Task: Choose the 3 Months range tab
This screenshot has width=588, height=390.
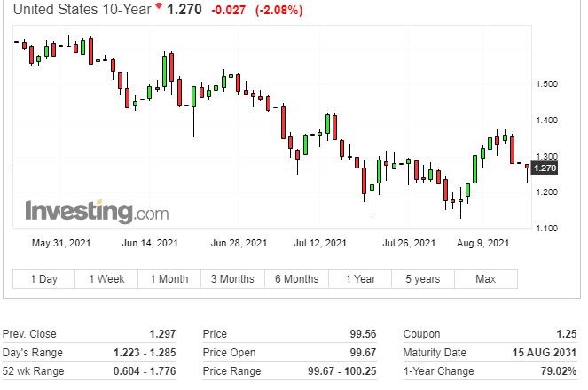Action: 232,279
